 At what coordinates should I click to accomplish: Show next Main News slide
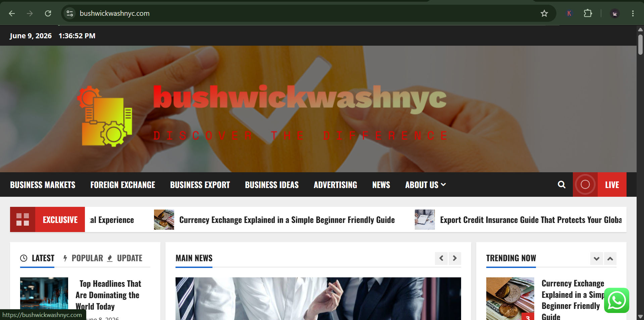coord(455,258)
